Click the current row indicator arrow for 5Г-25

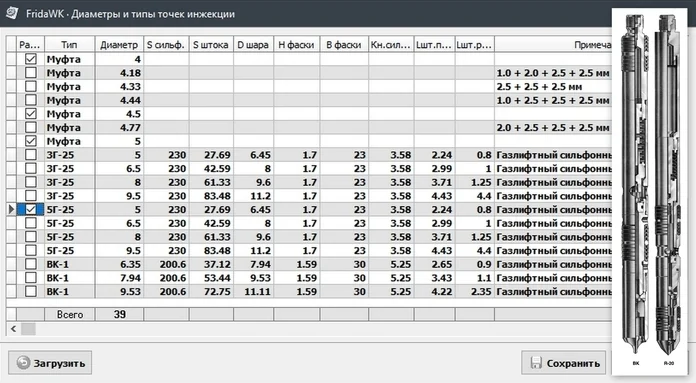tap(12, 209)
